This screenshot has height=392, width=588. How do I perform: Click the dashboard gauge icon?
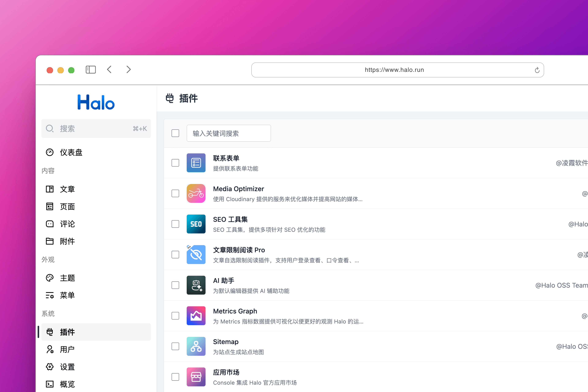click(x=50, y=152)
